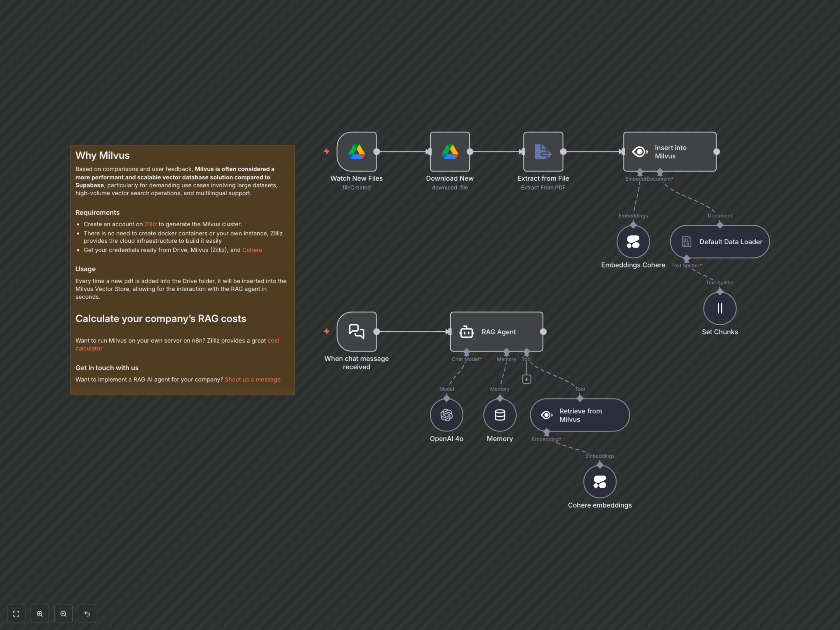Open the Zilliz link in requirements
This screenshot has height=630, width=840.
point(150,224)
